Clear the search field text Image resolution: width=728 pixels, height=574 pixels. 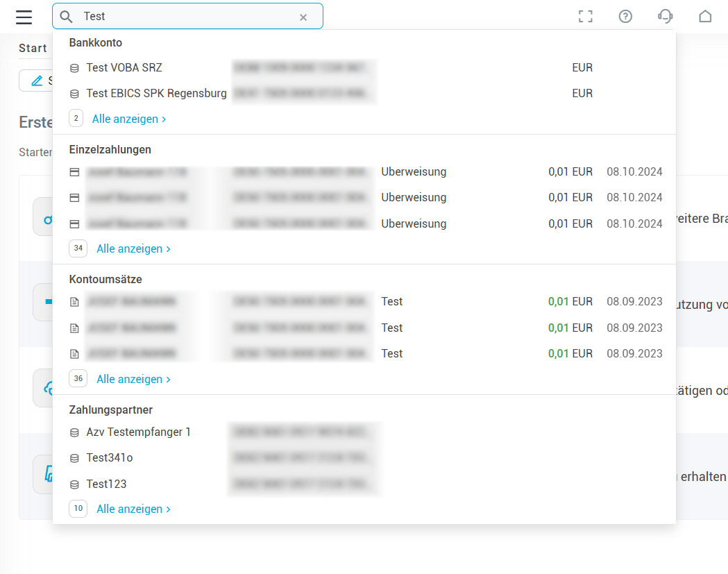coord(303,17)
